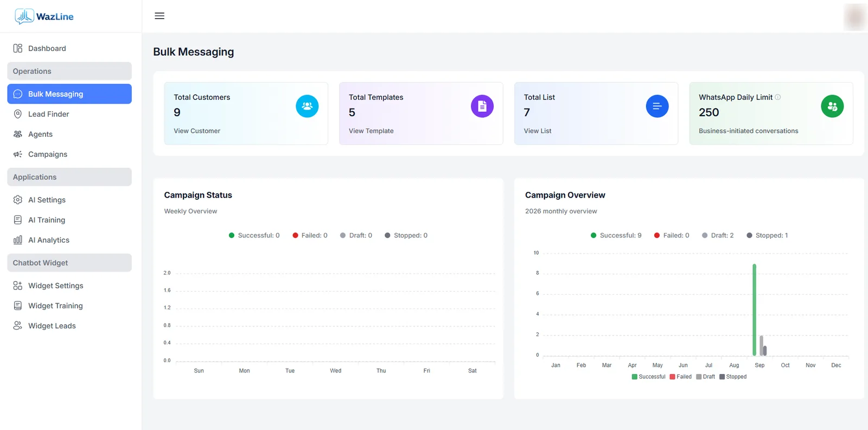Open the View List link
The width and height of the screenshot is (868, 430).
coord(538,131)
